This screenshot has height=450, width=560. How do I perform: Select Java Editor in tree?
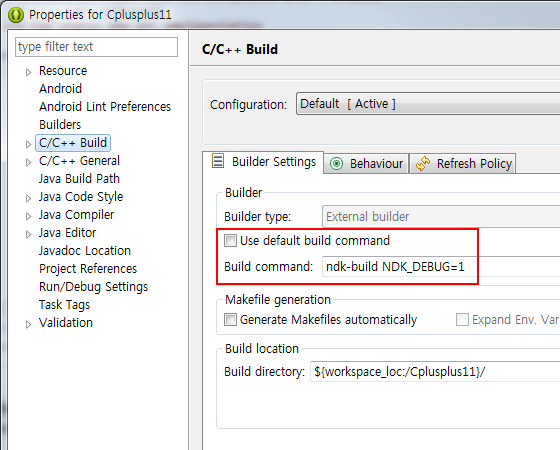pos(68,233)
